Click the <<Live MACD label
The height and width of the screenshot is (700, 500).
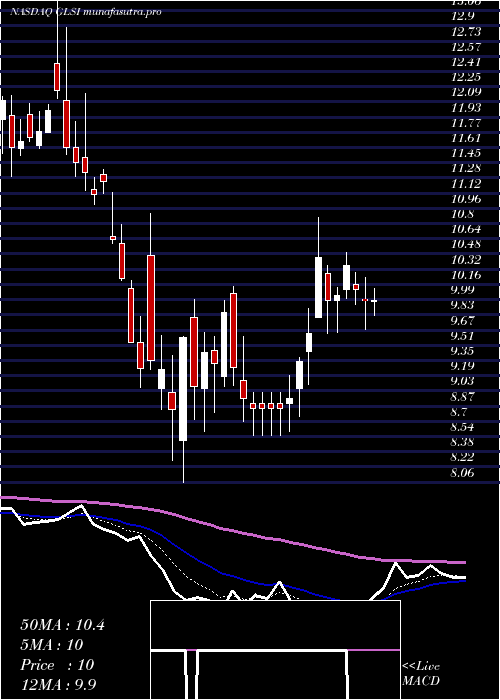[421, 674]
